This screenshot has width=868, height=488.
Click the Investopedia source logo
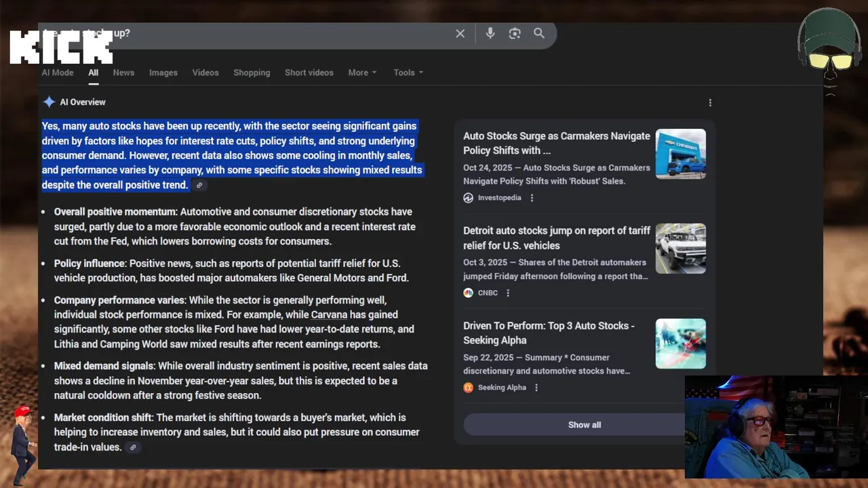pyautogui.click(x=468, y=198)
